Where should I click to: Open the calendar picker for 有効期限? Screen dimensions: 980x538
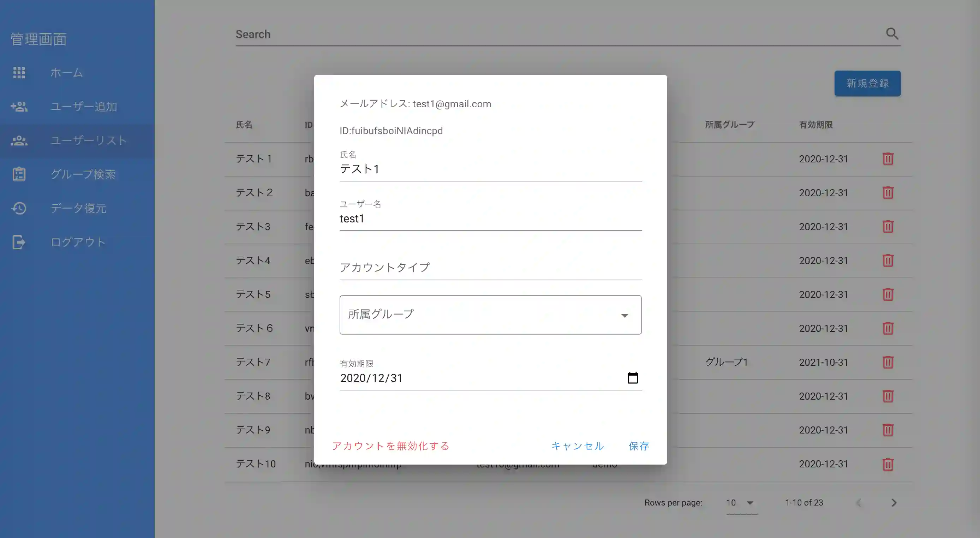click(x=632, y=378)
